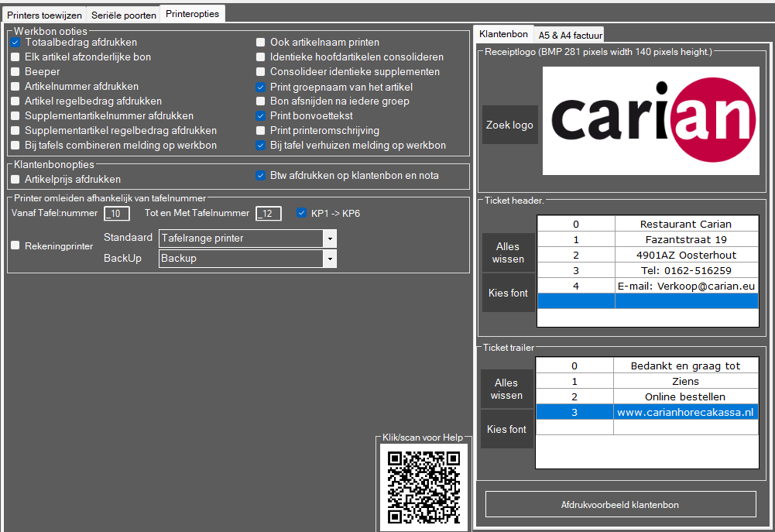
Task: Enable Bij tafels combineren melding op werkbon
Action: (15, 146)
